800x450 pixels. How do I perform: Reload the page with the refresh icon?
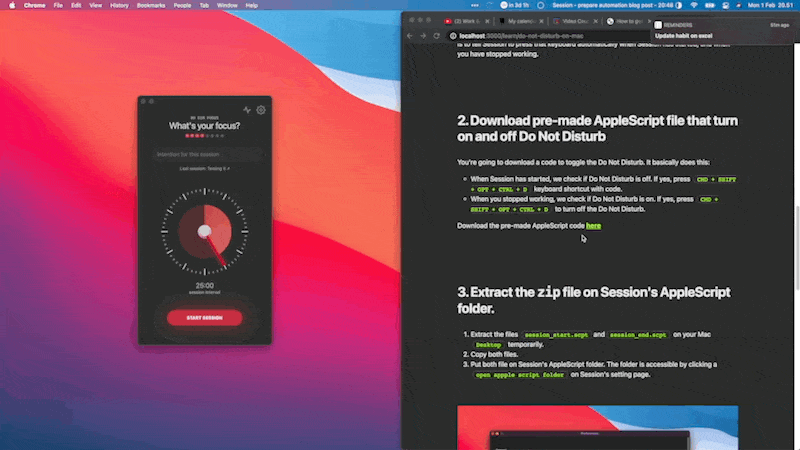436,36
